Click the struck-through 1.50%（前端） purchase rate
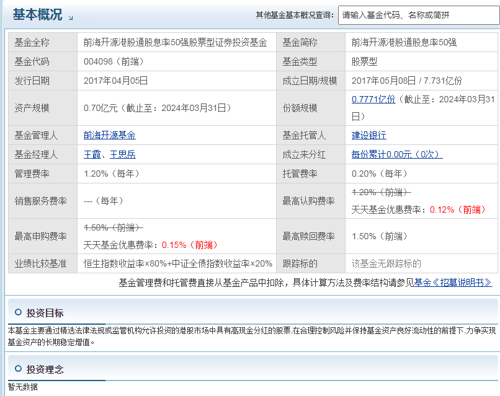500x396 pixels. point(113,228)
